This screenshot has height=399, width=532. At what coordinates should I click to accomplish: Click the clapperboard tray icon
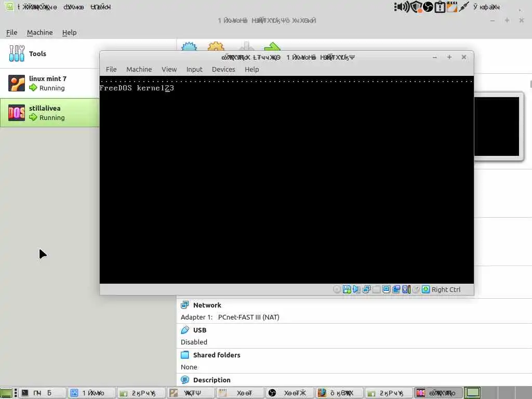(x=451, y=7)
